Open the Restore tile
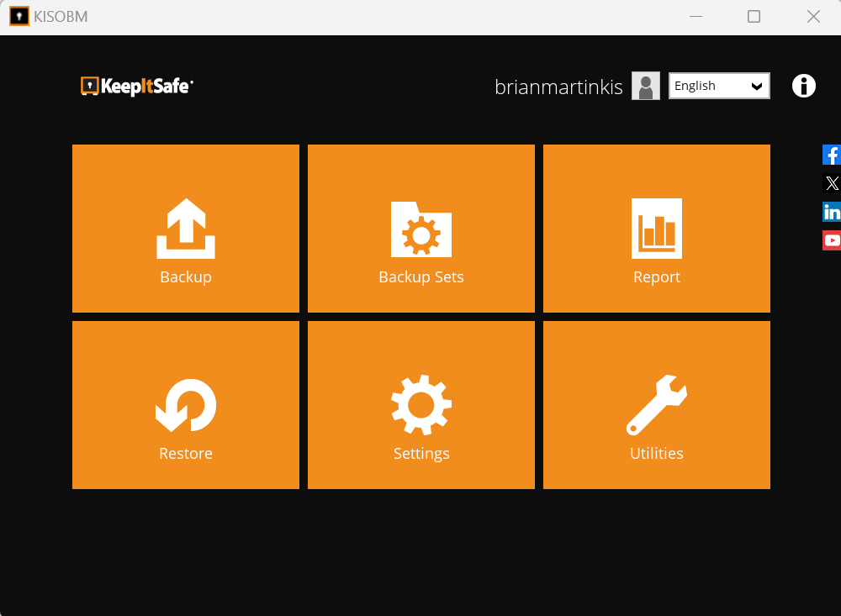Screen dimensions: 841x616 [x=186, y=405]
